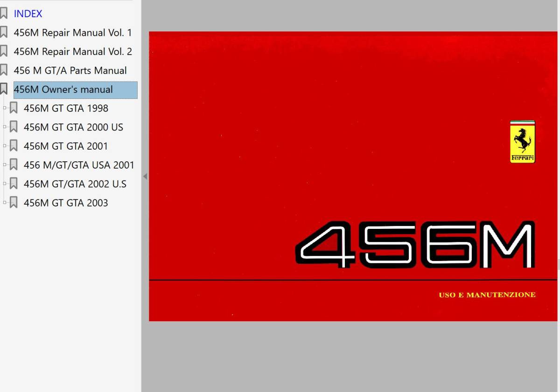Viewport: 560px width, 392px height.
Task: Click the bookmark icon beside INDEX
Action: [x=4, y=14]
